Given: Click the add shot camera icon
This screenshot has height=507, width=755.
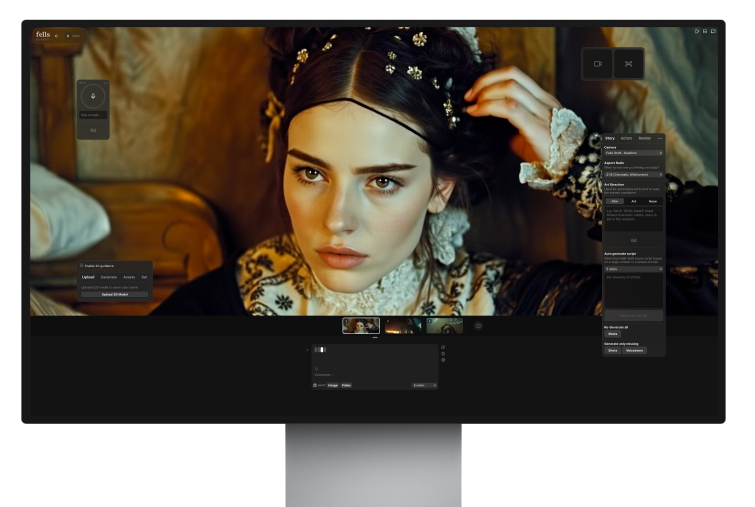Looking at the screenshot, I should [478, 325].
